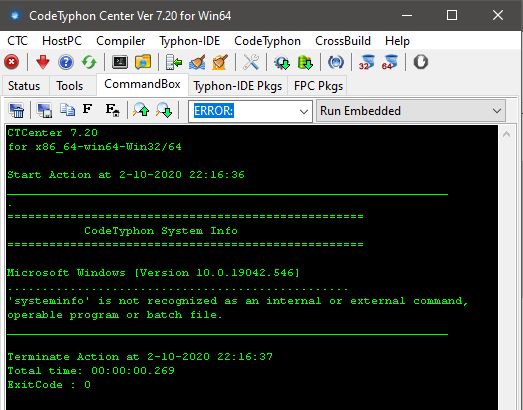
Task: Click 'for x86_64-win64-Win32/64' output line
Action: click(95, 147)
